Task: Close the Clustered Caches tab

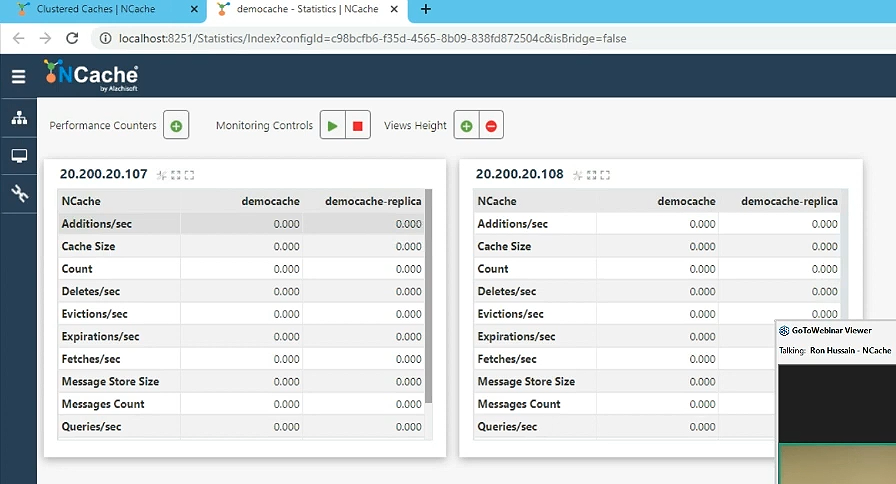Action: coord(194,9)
